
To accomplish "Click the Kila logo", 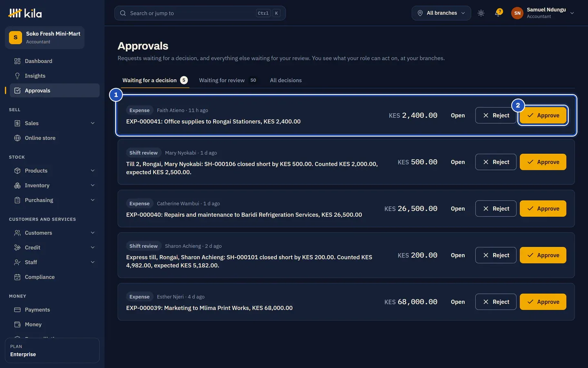I will 25,13.
